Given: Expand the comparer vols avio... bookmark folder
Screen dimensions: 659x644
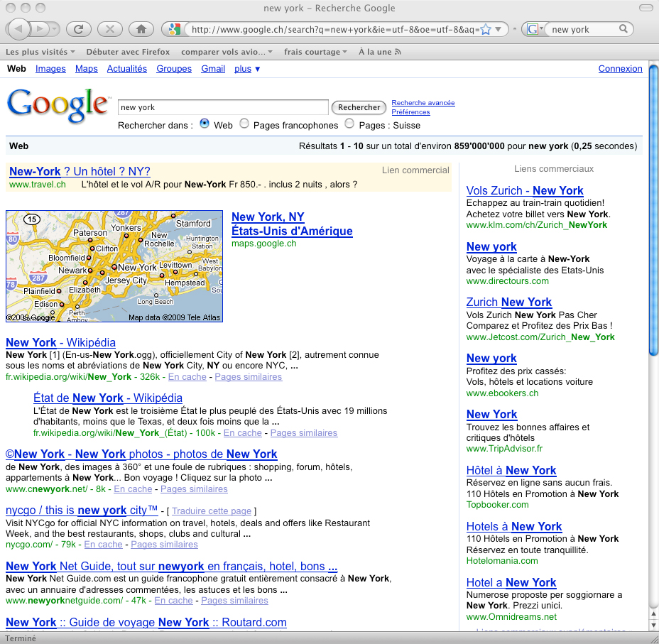Looking at the screenshot, I should click(x=227, y=52).
